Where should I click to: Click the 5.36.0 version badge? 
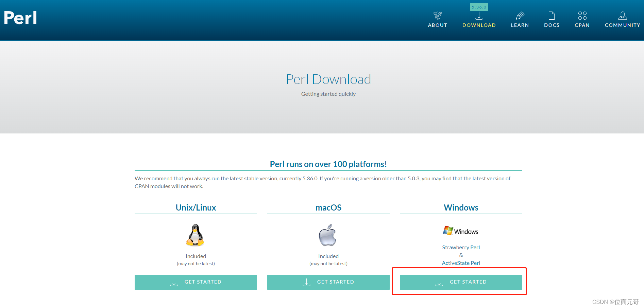[479, 6]
